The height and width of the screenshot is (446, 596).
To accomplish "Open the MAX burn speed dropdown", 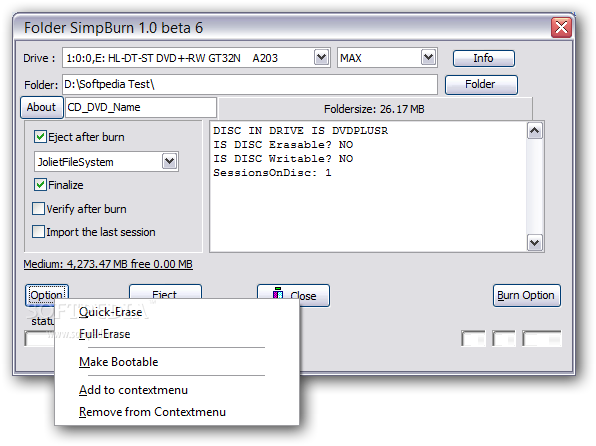I will [428, 58].
